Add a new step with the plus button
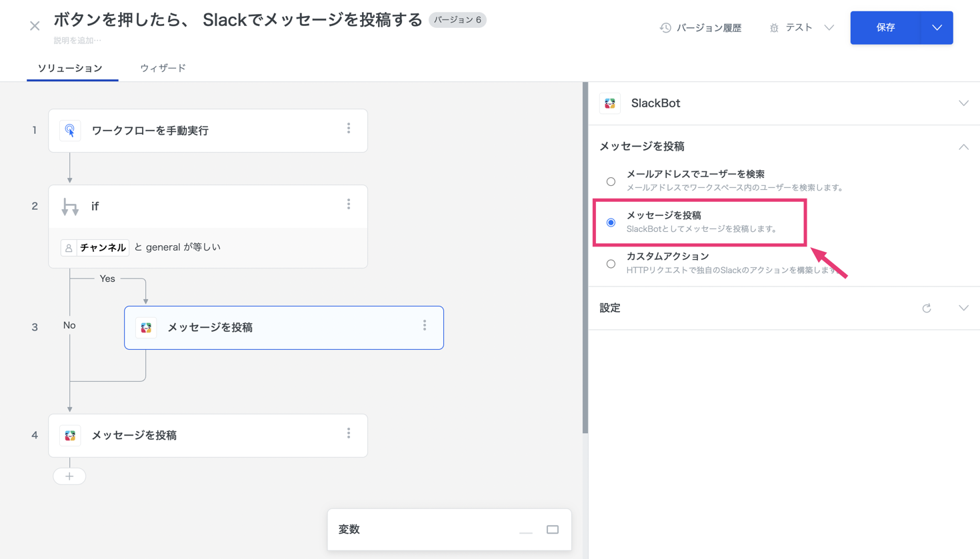The height and width of the screenshot is (559, 980). (69, 476)
